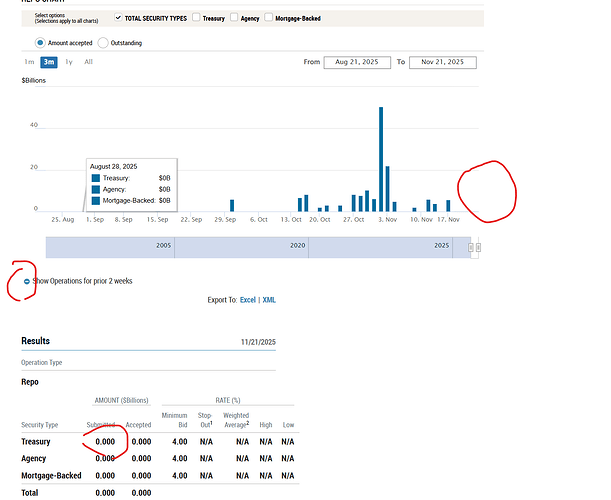This screenshot has height=500, width=611.
Task: Select the Amount accepted radio option
Action: pyautogui.click(x=40, y=43)
